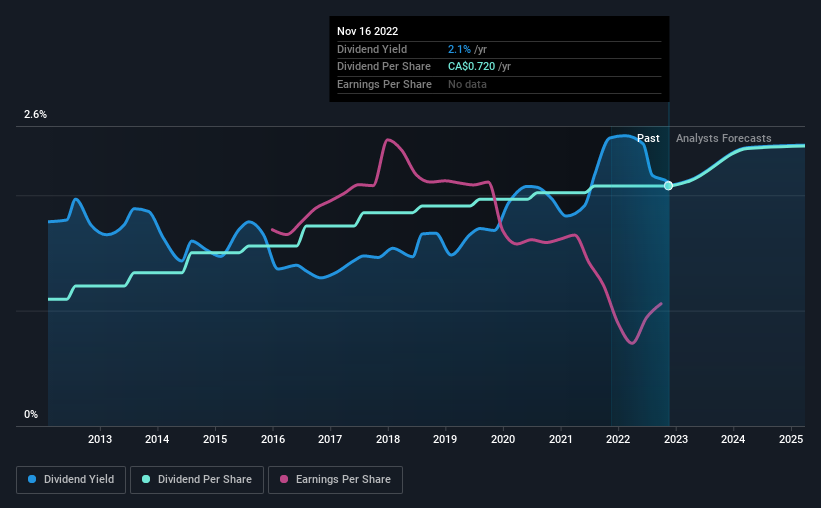Image resolution: width=821 pixels, height=508 pixels.
Task: Click the 2022 x-axis label
Action: pos(618,439)
